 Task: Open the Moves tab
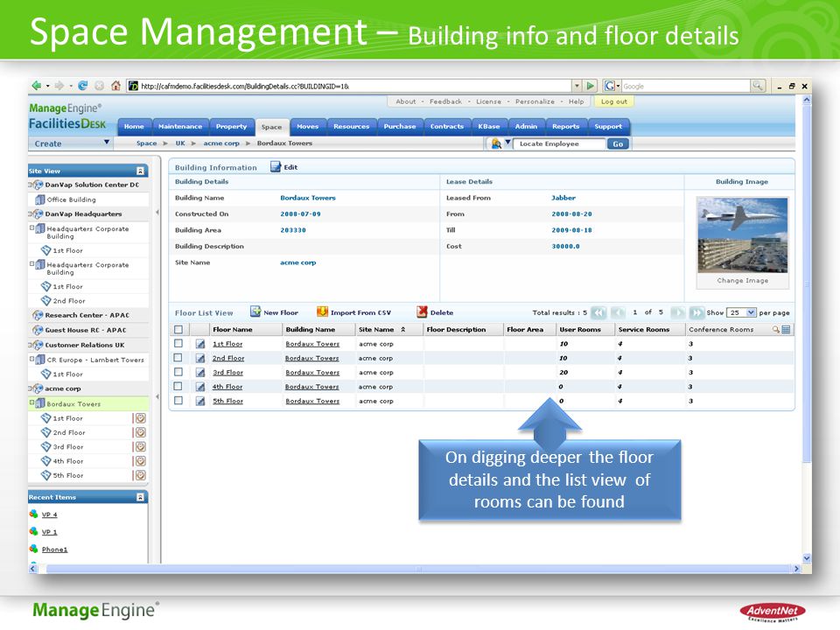click(307, 126)
